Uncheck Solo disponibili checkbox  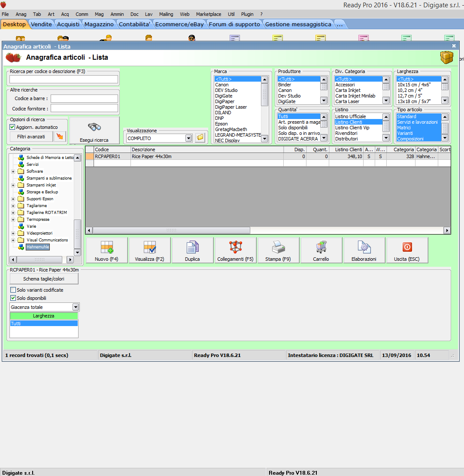point(13,298)
